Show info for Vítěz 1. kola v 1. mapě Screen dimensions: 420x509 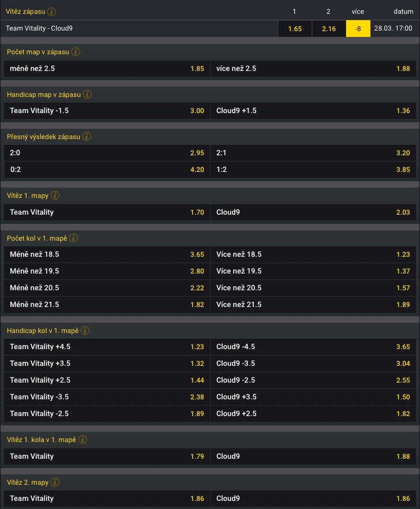click(83, 440)
